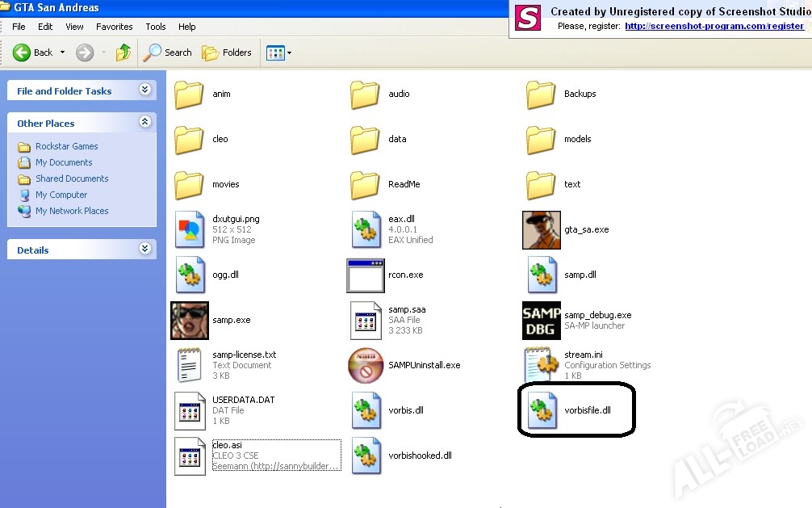Expand the Details panel
The width and height of the screenshot is (812, 508).
(145, 250)
